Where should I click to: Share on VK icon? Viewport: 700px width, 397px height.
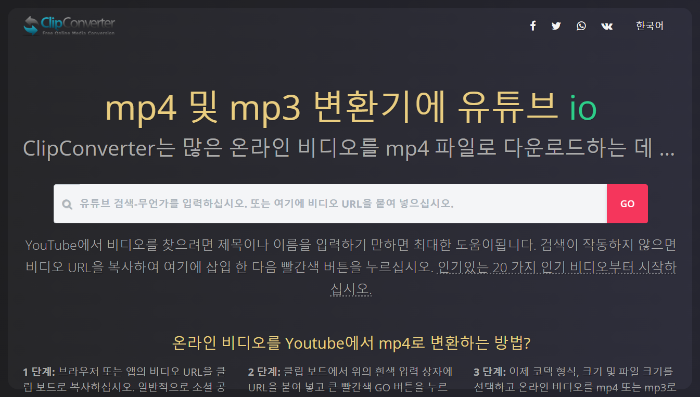pos(607,26)
